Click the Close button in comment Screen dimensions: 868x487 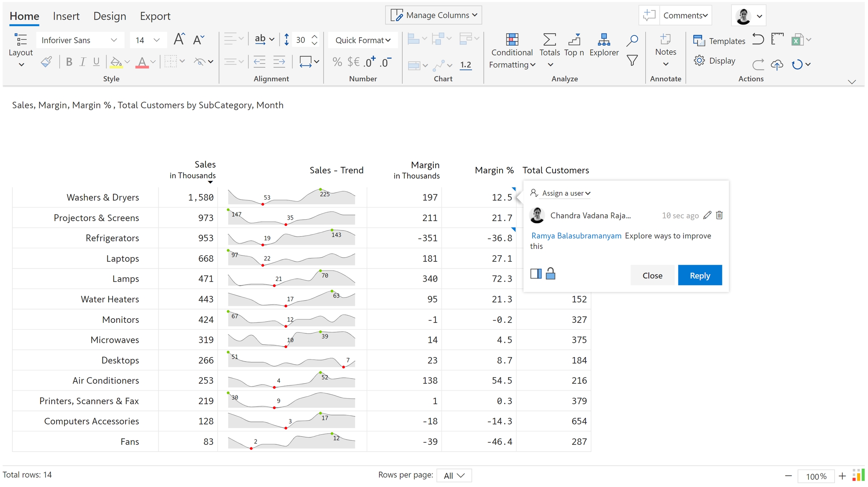[652, 275]
